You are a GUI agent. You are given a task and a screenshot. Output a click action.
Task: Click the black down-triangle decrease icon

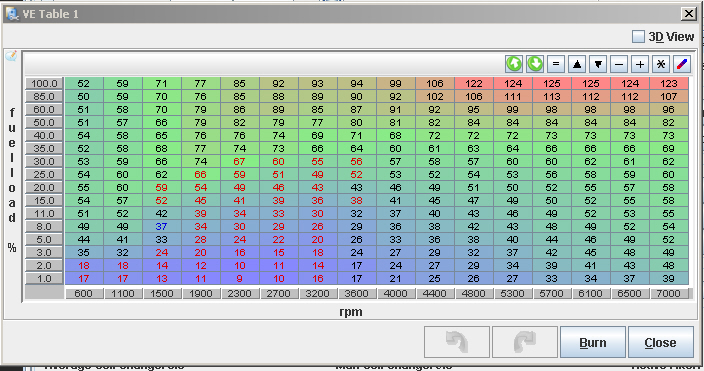(x=598, y=64)
